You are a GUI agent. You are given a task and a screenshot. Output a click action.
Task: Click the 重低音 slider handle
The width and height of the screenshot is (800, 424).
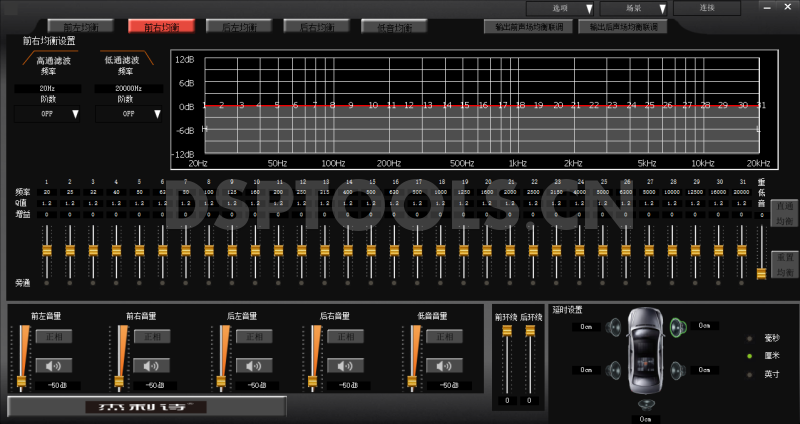pyautogui.click(x=761, y=273)
